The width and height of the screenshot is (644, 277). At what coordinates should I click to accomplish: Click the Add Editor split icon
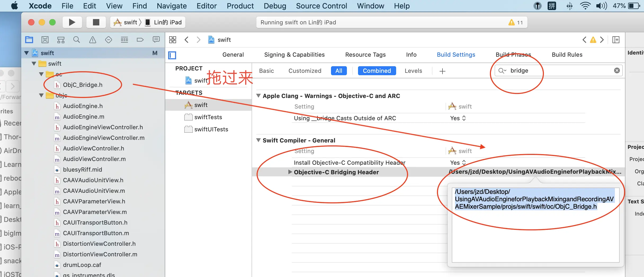616,40
